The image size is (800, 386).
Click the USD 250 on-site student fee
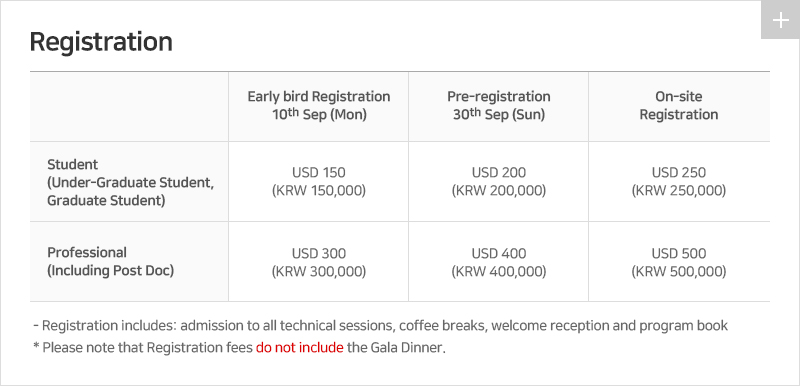679,172
